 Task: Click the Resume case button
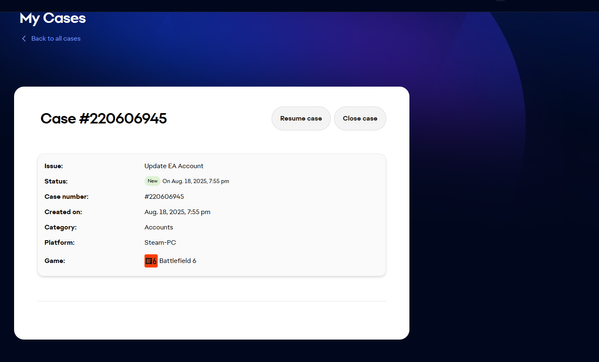(301, 118)
